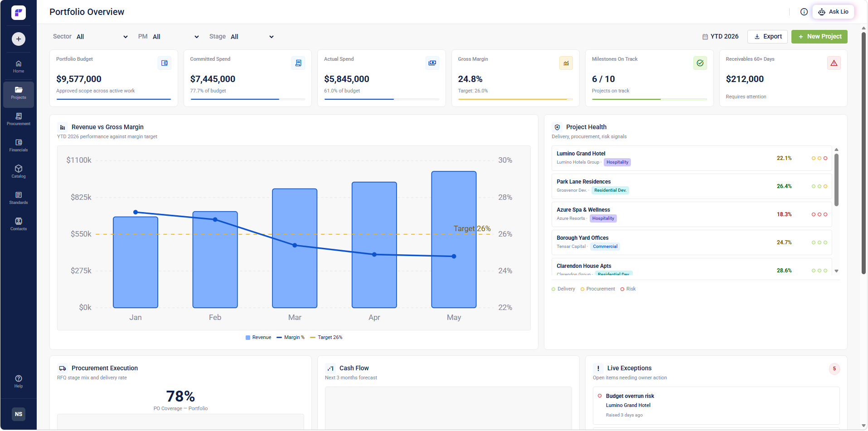Go to Procurement in the sidebar

[19, 119]
